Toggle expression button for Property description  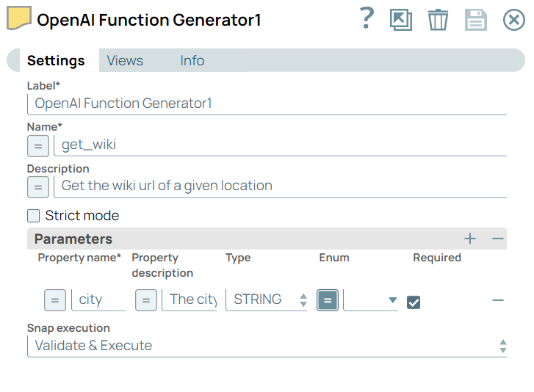[x=146, y=300]
